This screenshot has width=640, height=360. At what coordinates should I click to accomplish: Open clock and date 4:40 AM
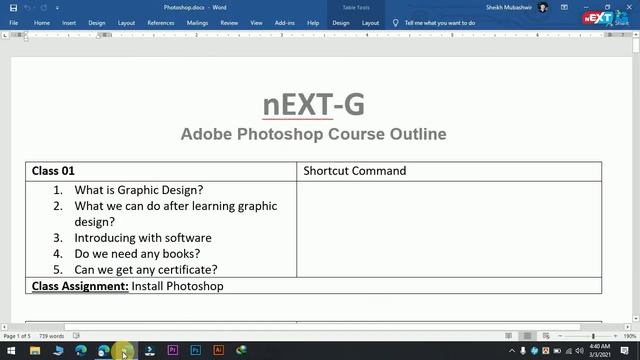pyautogui.click(x=599, y=351)
